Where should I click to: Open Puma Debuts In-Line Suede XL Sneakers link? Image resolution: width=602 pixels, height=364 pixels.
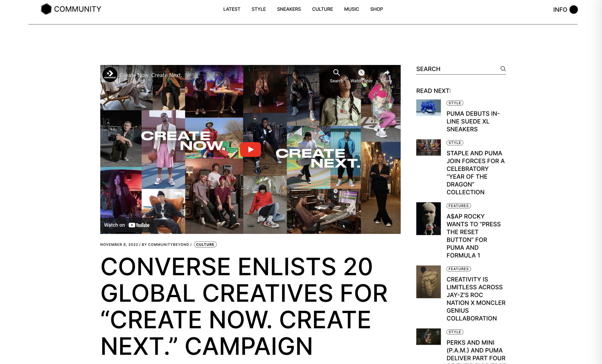473,121
